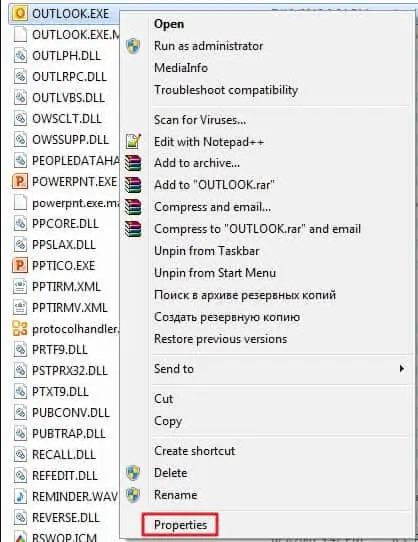Select the OWSSUPP.DLL file name
This screenshot has height=542, width=418.
coord(70,140)
